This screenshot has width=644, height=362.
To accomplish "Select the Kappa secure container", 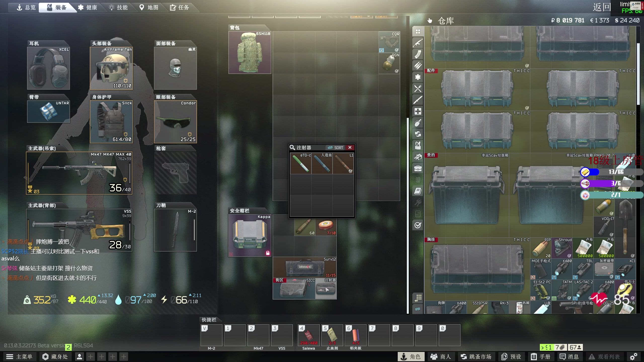I will coord(250,236).
